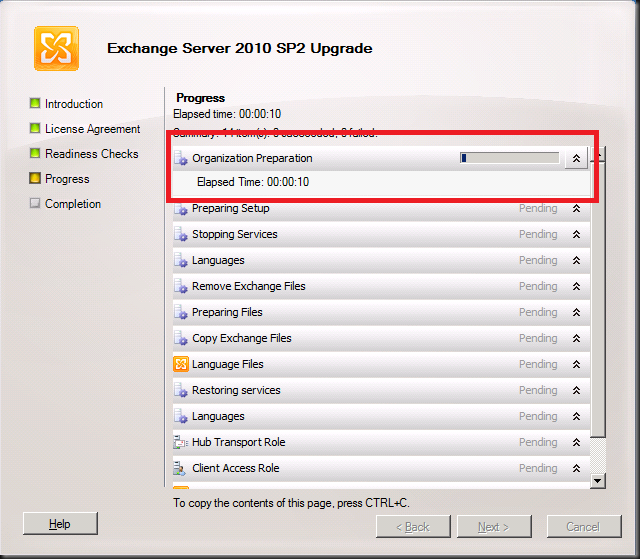Expand the Hub Transport Role chevron
This screenshot has width=640, height=559.
coord(576,442)
